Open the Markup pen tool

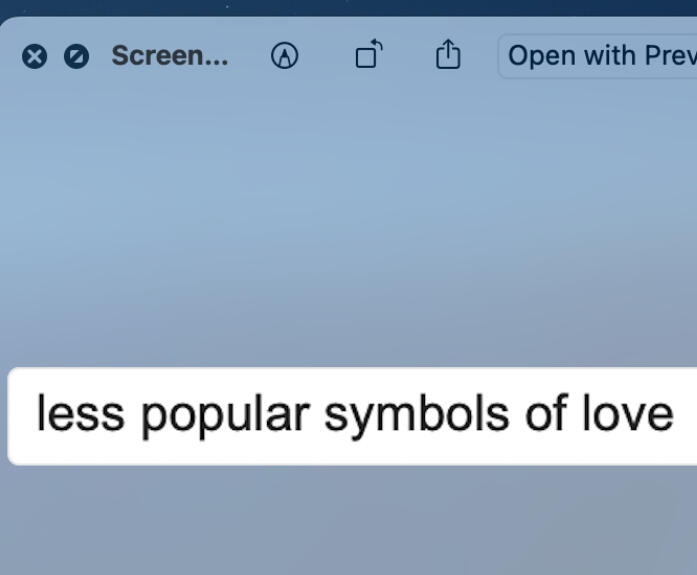click(x=284, y=56)
